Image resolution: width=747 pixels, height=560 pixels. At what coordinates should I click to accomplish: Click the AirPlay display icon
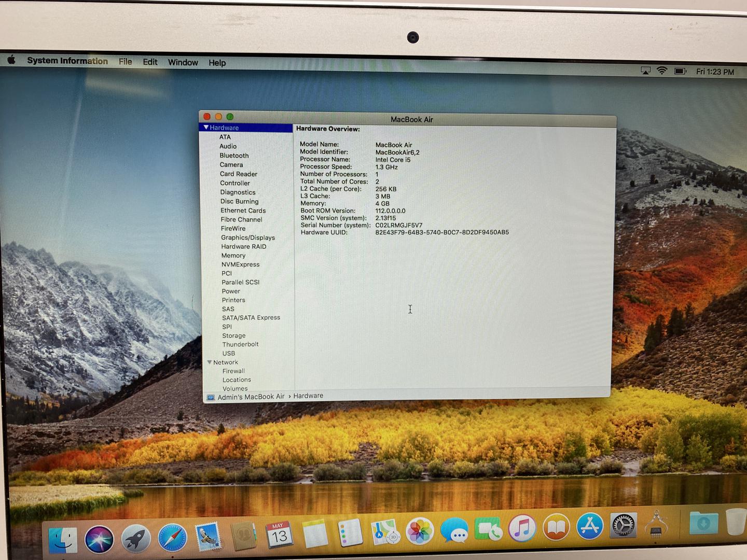[645, 71]
